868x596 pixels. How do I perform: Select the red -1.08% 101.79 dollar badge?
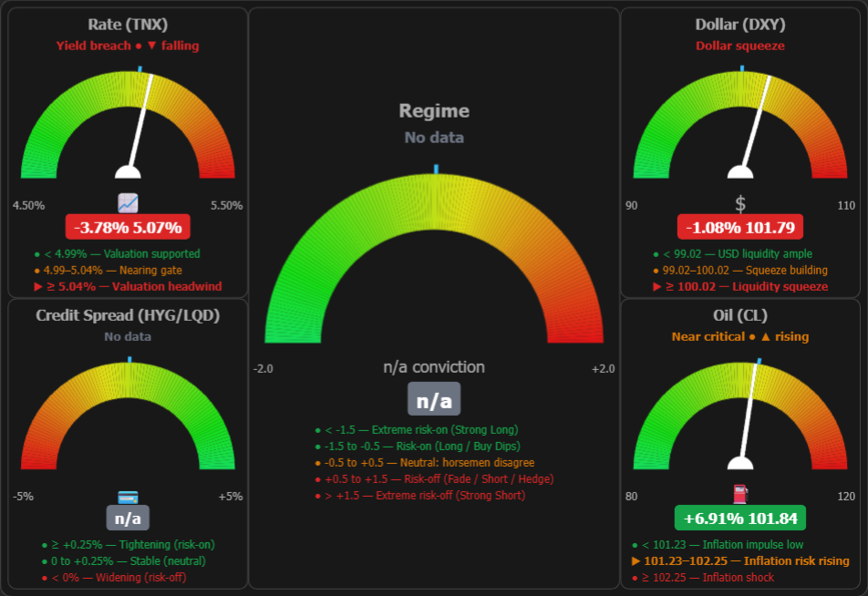(x=740, y=227)
